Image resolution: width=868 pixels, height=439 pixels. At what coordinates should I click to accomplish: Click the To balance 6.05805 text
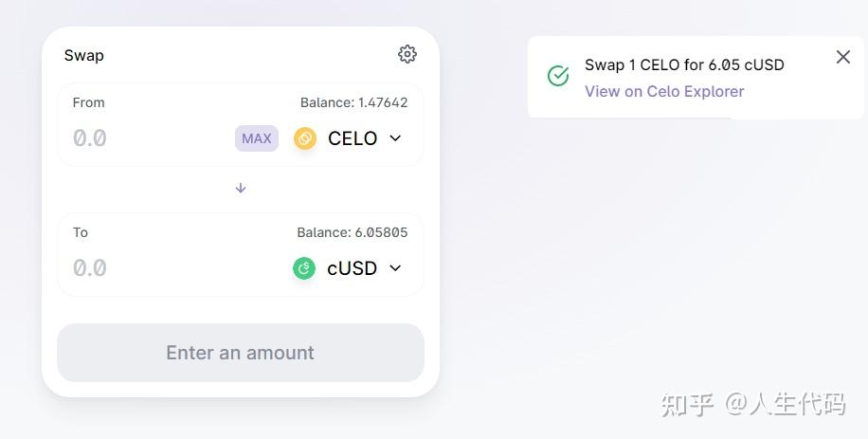point(353,232)
